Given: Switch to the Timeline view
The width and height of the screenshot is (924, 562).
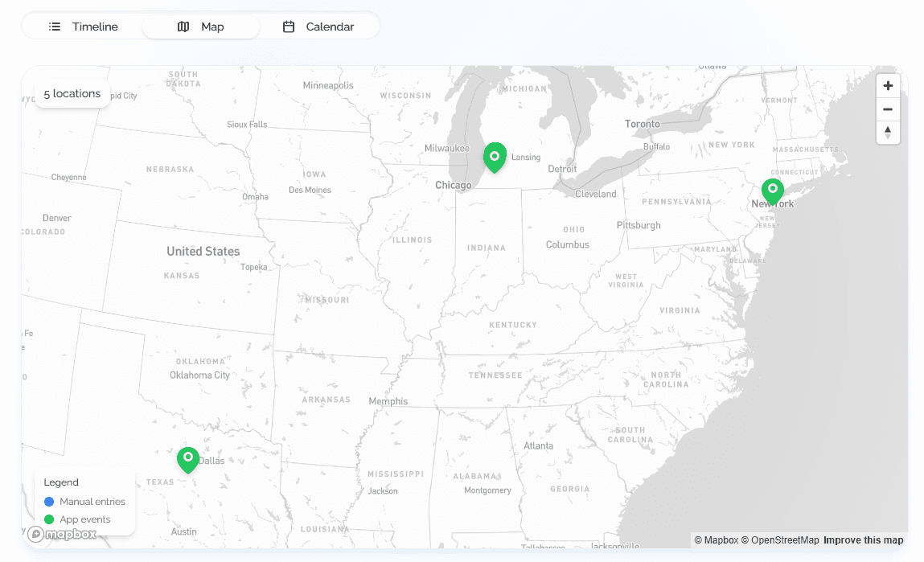Looking at the screenshot, I should [x=83, y=26].
